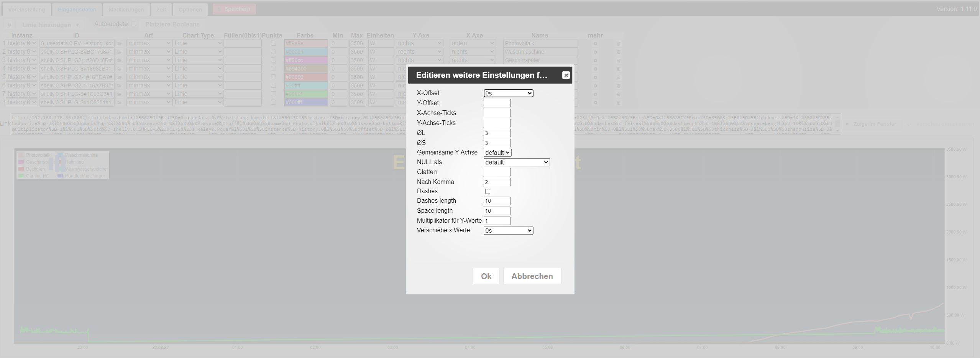
Task: Open folder icon beside shelly.0.SHPLG-S#16982B#1 ID
Action: (119, 69)
